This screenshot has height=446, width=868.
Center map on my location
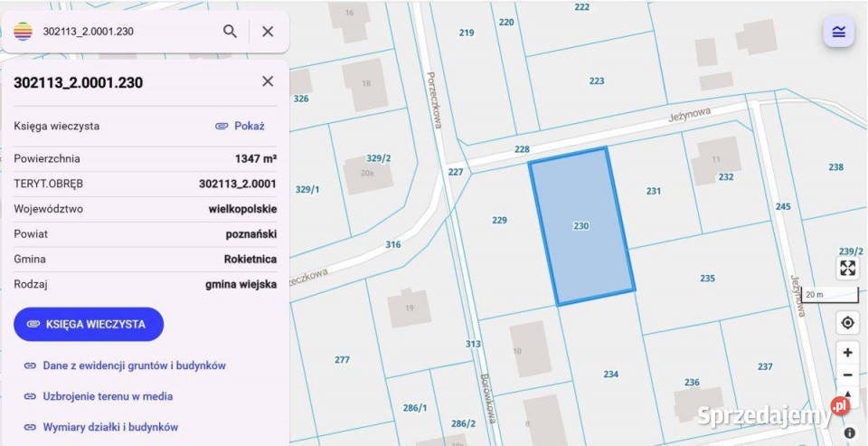847,322
